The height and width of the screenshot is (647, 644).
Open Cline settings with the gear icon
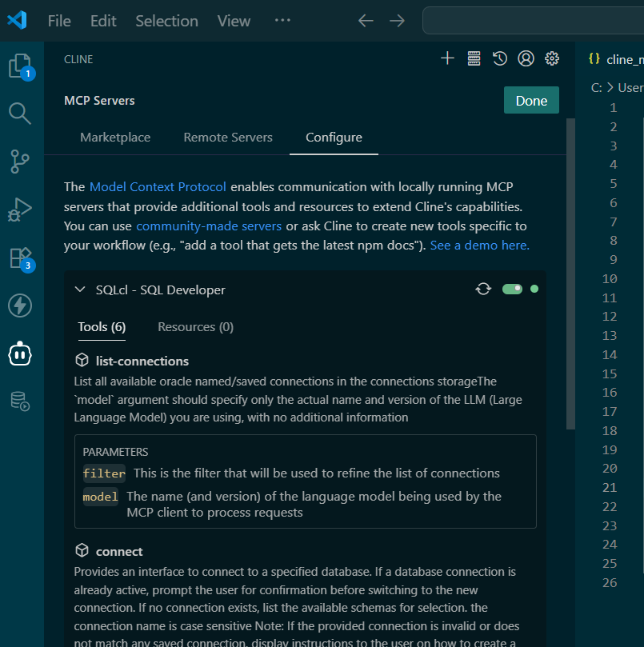tap(552, 58)
